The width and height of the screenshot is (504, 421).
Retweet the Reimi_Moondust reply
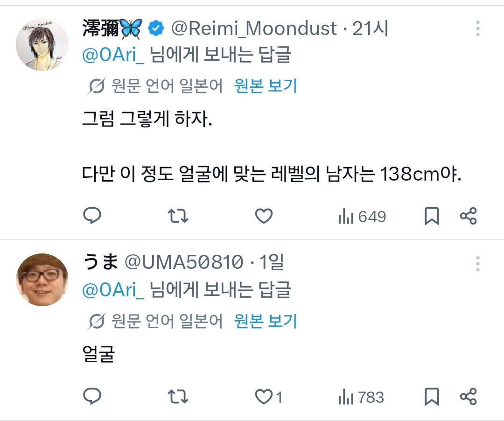[x=178, y=216]
